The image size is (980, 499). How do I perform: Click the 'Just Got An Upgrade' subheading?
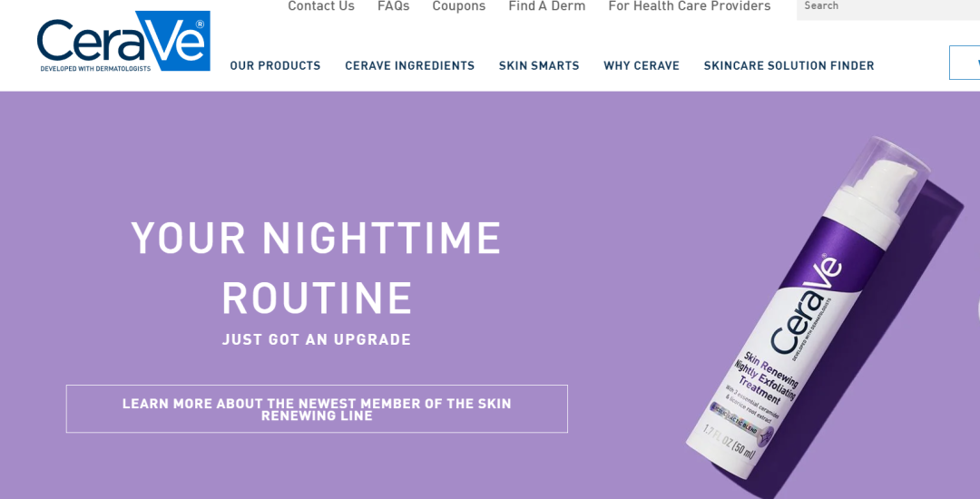coord(317,339)
